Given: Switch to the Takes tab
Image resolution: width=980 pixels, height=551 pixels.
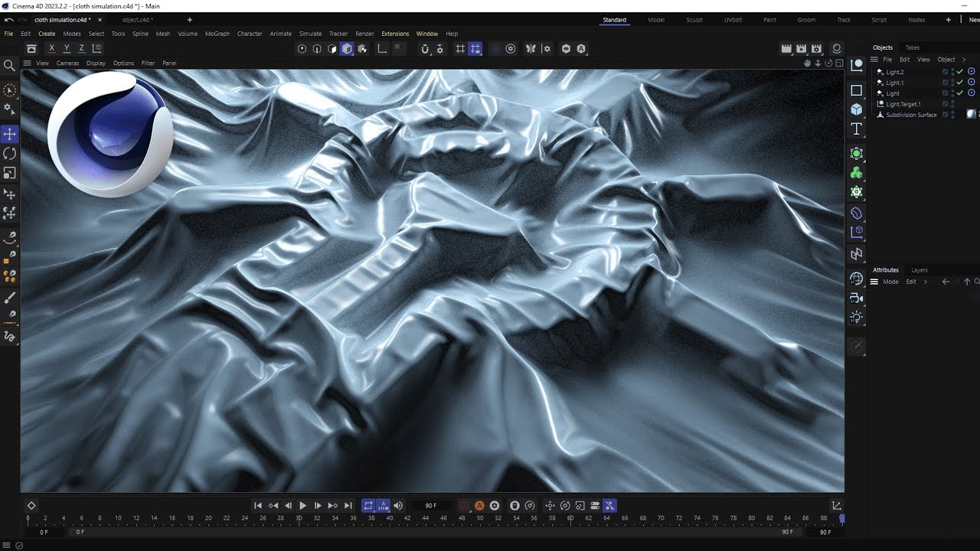Looking at the screenshot, I should 913,47.
